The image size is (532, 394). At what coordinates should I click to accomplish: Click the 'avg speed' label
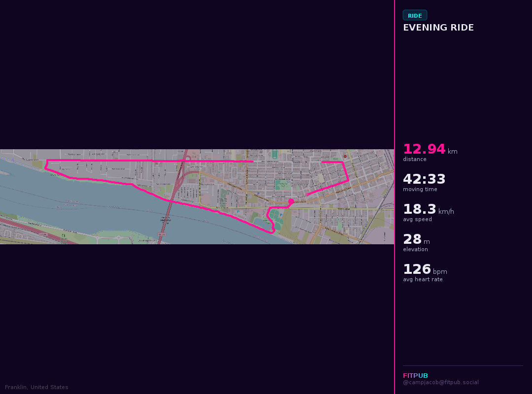(417, 219)
